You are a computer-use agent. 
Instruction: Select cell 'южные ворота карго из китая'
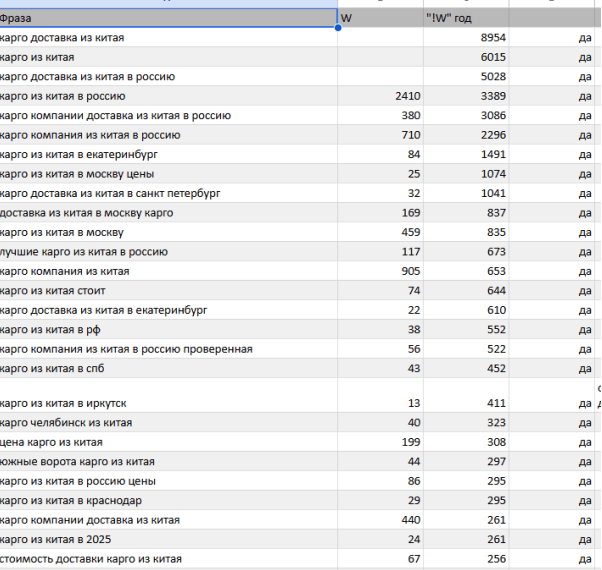pyautogui.click(x=169, y=461)
